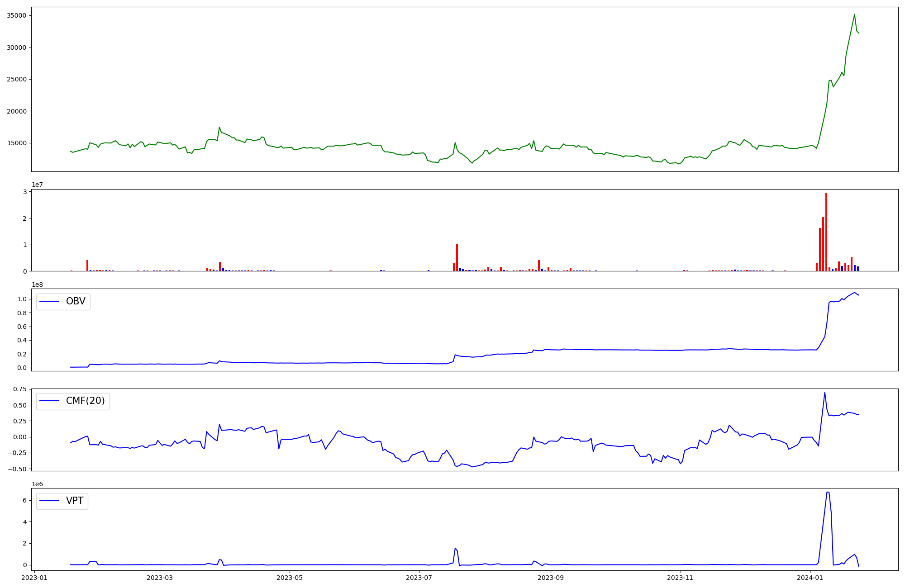Click the 1e6 exponent above VPT chart

click(38, 484)
